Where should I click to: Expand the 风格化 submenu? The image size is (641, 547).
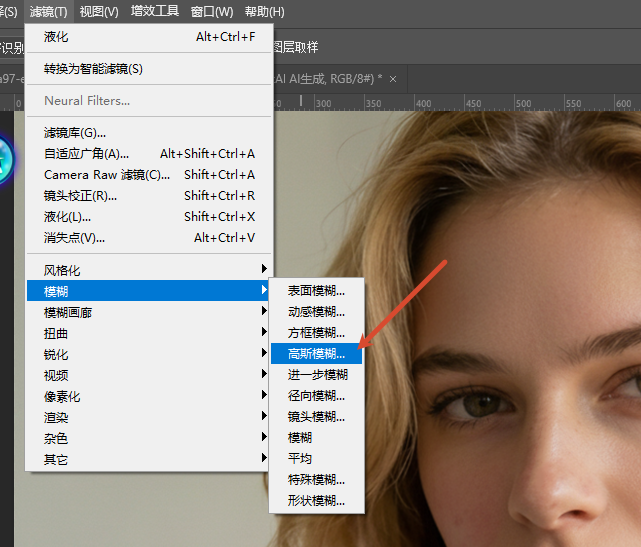(x=148, y=270)
